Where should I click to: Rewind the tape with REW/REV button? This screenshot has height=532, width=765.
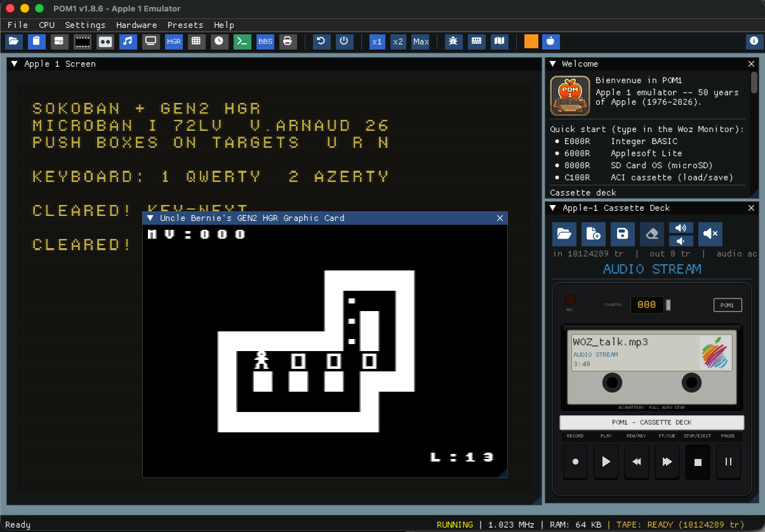pos(636,462)
